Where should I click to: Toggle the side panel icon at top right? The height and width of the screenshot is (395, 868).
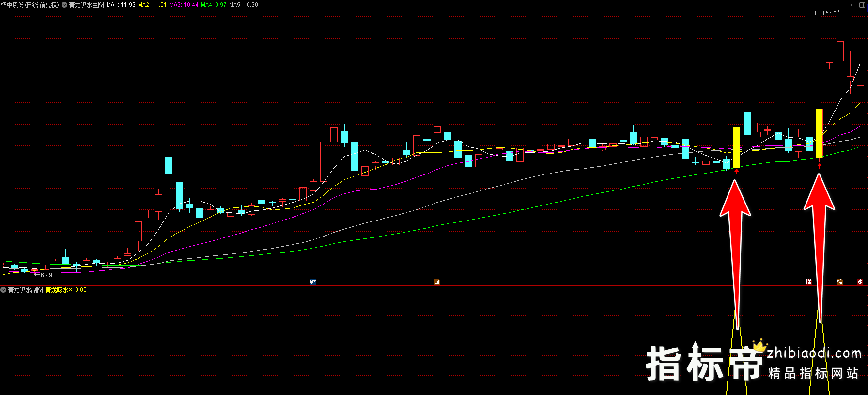pos(862,5)
